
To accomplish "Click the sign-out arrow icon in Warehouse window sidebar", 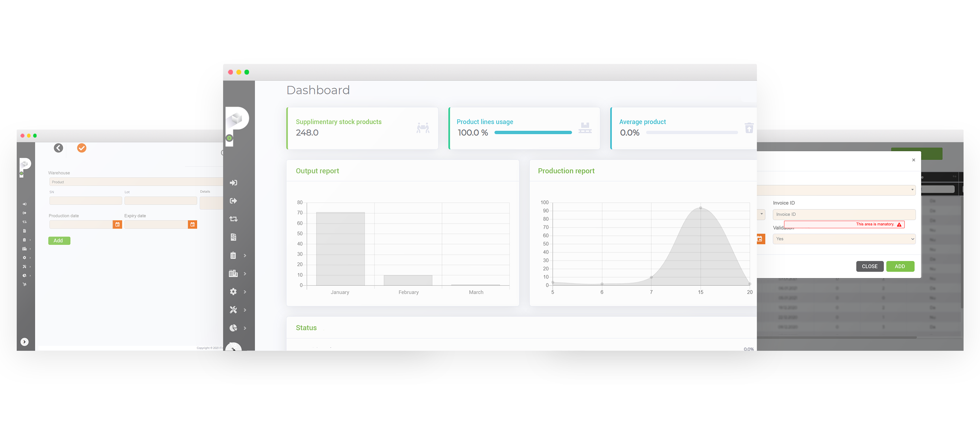I will click(x=24, y=213).
